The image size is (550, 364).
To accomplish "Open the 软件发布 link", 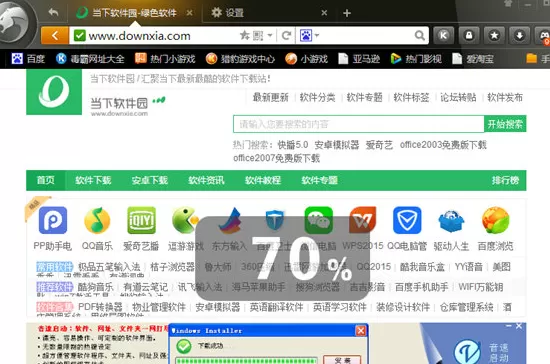I will (505, 97).
